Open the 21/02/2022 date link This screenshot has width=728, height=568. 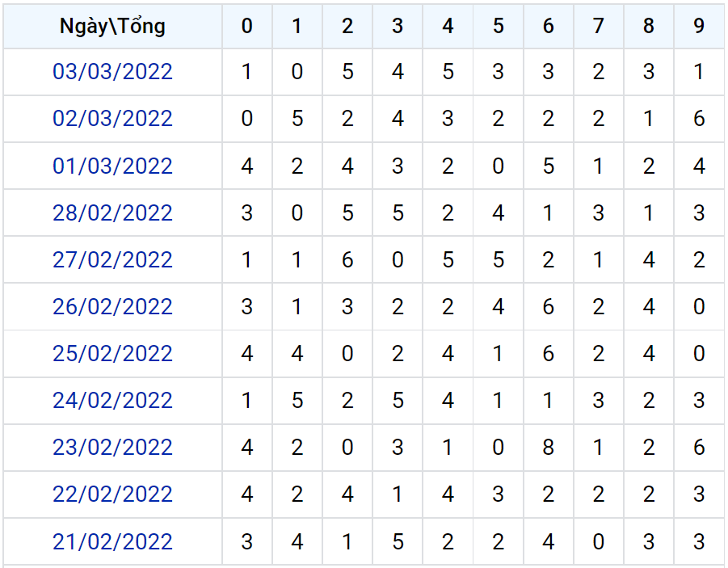click(x=112, y=541)
